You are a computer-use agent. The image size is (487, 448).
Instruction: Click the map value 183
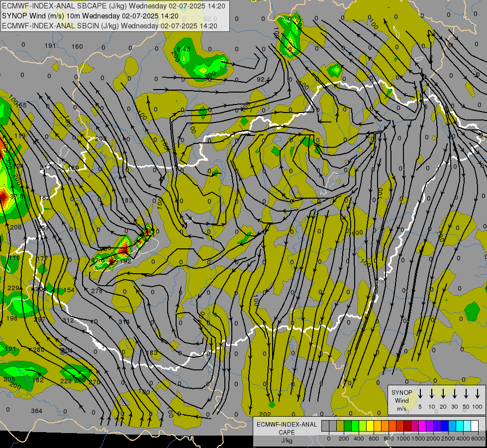127,200
